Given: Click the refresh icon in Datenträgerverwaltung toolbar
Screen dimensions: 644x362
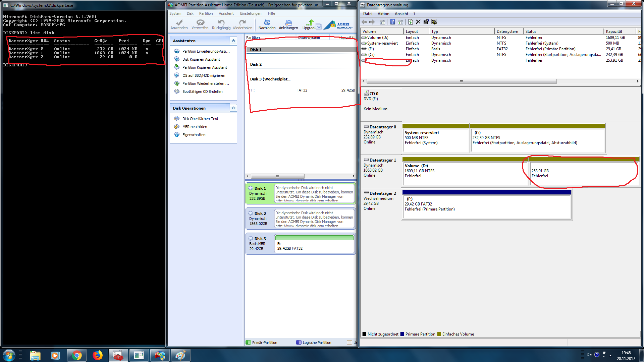Looking at the screenshot, I should [x=411, y=22].
